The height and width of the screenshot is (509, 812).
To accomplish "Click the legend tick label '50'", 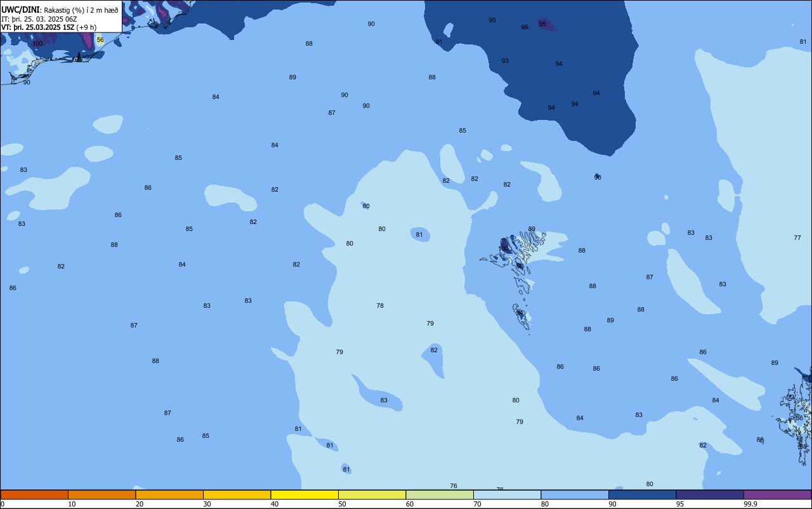I will [x=342, y=504].
